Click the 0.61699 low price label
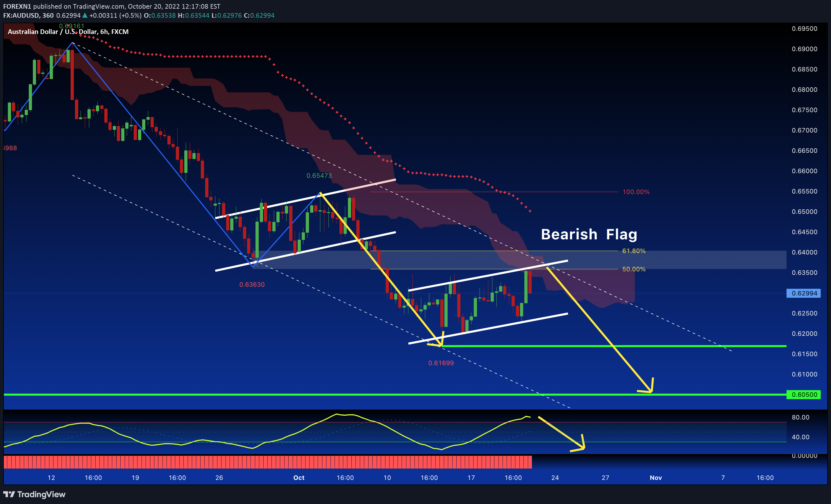 [x=441, y=363]
